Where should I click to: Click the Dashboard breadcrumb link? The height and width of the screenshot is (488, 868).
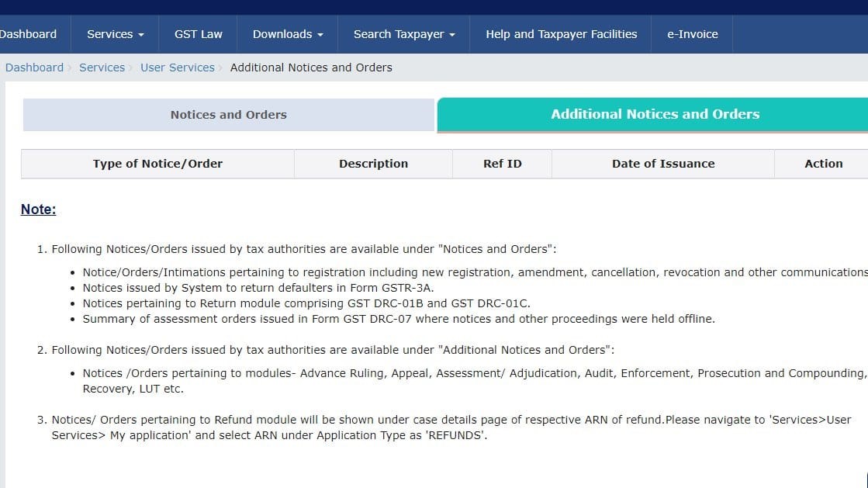(x=34, y=67)
